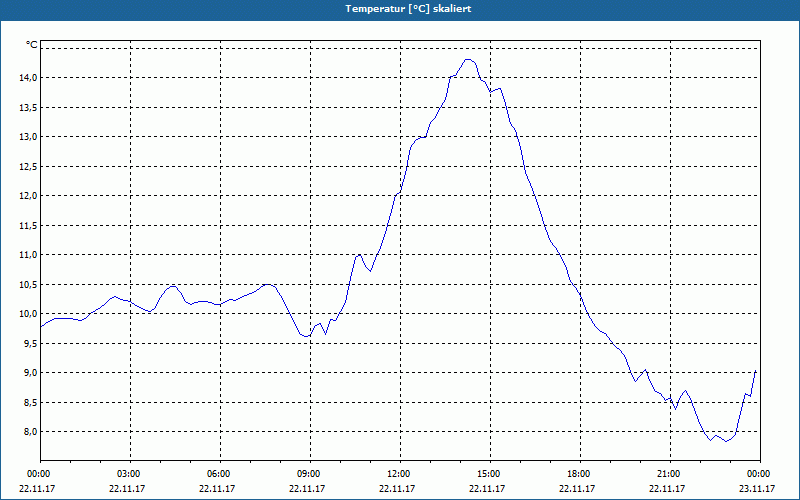Click the chart title 'Temperatur [°C] skaliert'
Image resolution: width=800 pixels, height=500 pixels.
tap(408, 9)
